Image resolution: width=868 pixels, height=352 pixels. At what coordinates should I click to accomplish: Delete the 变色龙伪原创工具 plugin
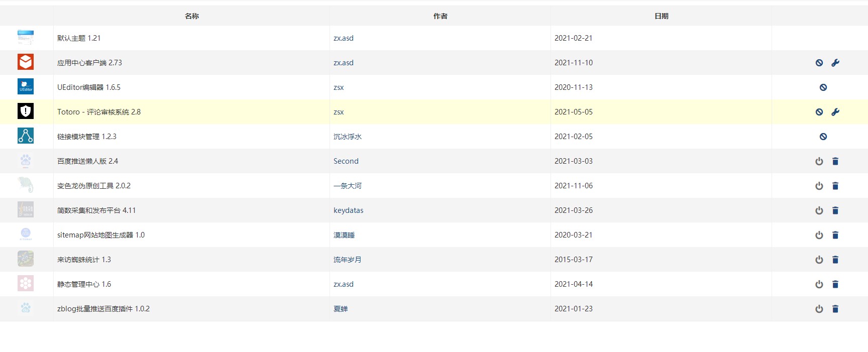click(835, 186)
